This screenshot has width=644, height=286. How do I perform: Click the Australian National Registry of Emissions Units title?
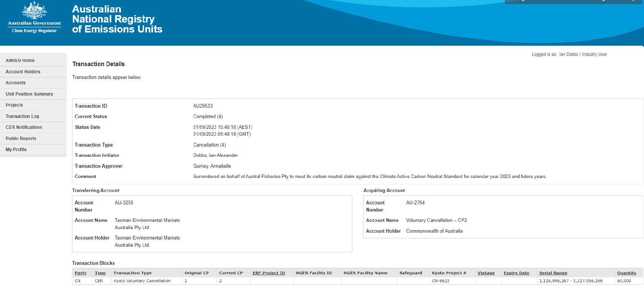[117, 19]
